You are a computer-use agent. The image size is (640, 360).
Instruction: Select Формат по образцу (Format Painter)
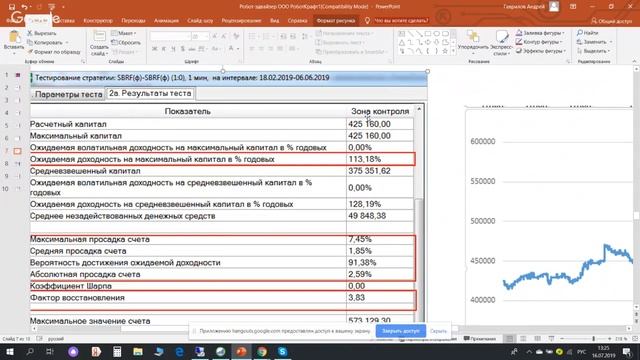(54, 52)
